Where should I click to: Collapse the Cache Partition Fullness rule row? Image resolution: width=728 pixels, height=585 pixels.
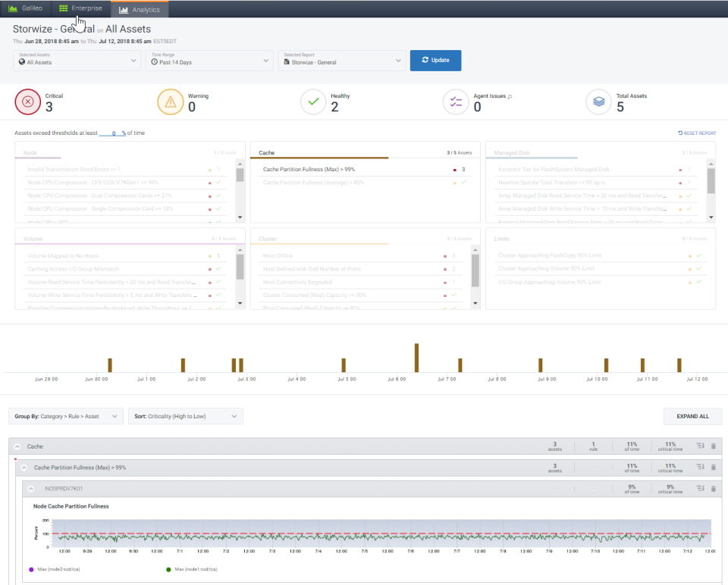tap(24, 468)
